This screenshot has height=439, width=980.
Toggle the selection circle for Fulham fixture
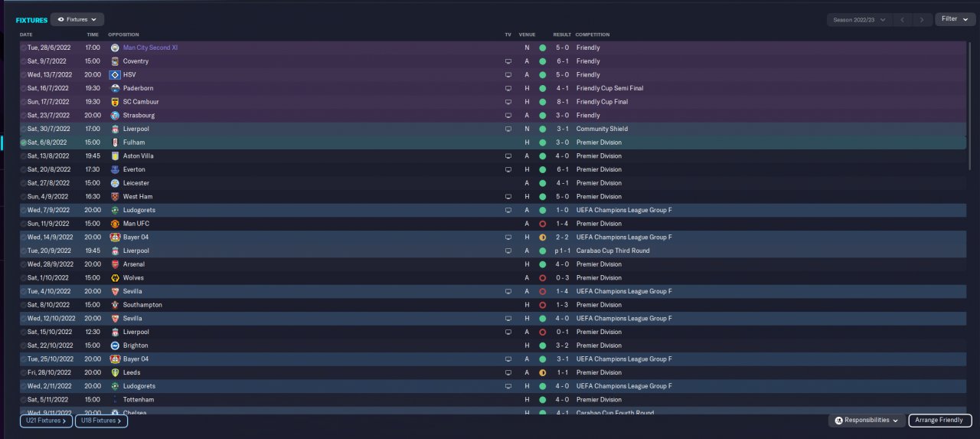(24, 143)
